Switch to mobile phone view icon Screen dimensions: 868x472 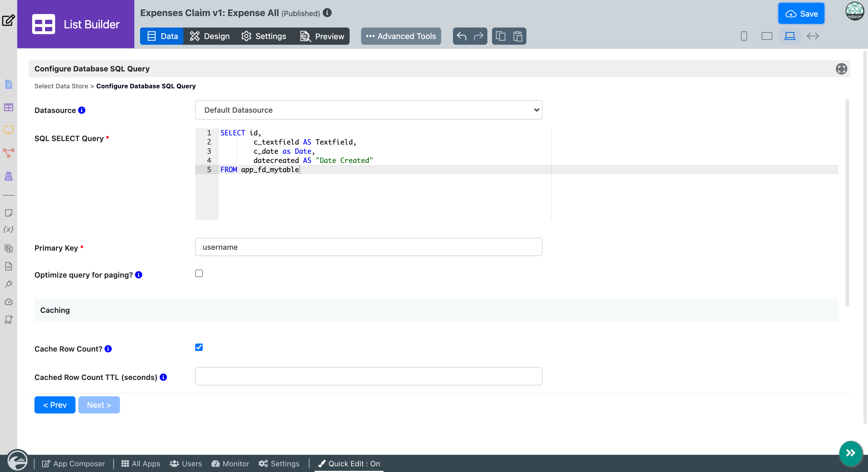click(744, 36)
